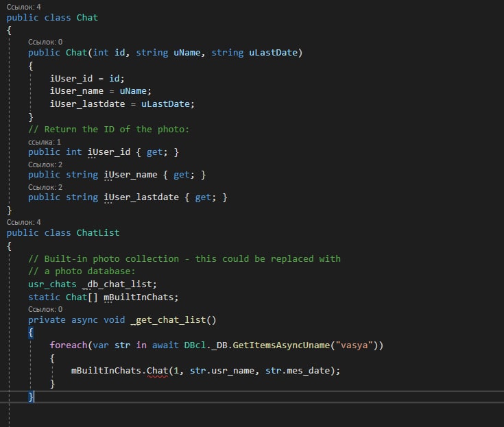504x427 pixels.
Task: Click the 'await' keyword
Action: pos(165,345)
